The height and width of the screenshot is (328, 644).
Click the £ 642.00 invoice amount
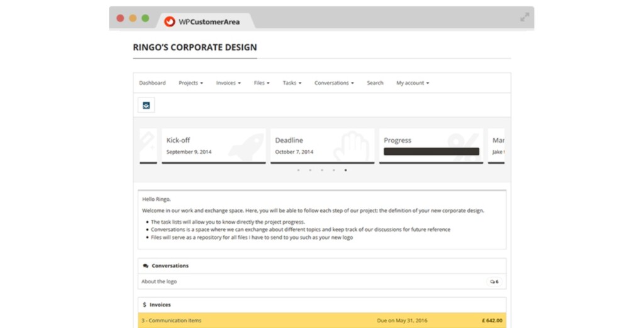[492, 320]
